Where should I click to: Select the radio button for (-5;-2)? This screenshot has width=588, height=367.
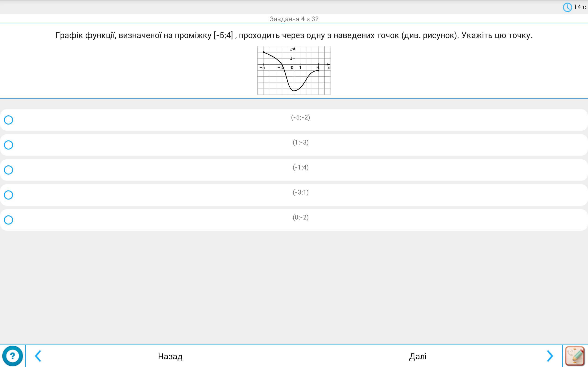click(x=8, y=120)
